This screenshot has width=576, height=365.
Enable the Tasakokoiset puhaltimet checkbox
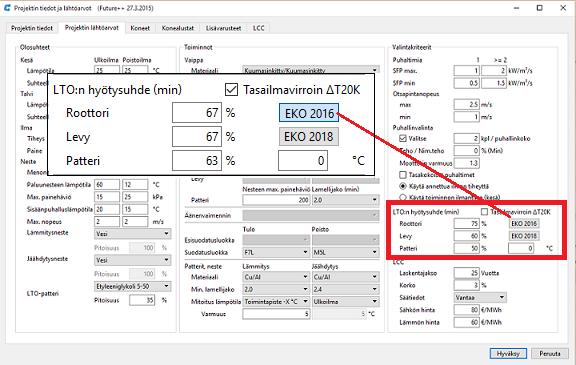coord(403,175)
